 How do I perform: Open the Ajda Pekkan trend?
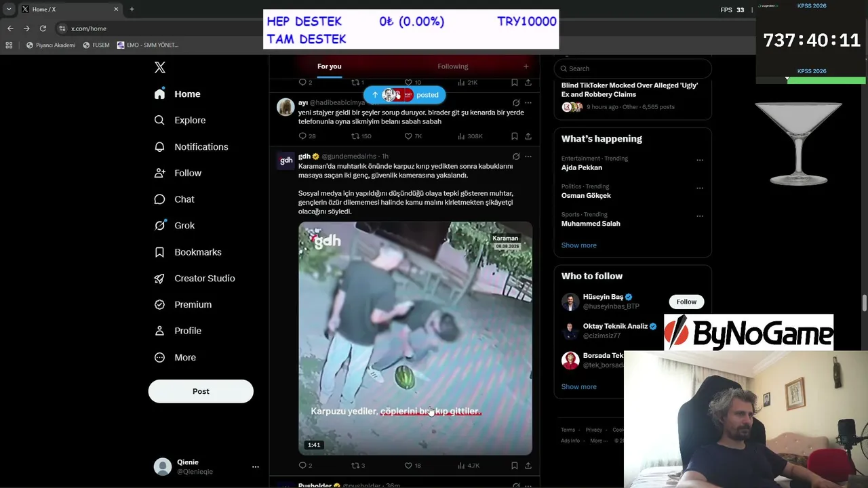581,167
